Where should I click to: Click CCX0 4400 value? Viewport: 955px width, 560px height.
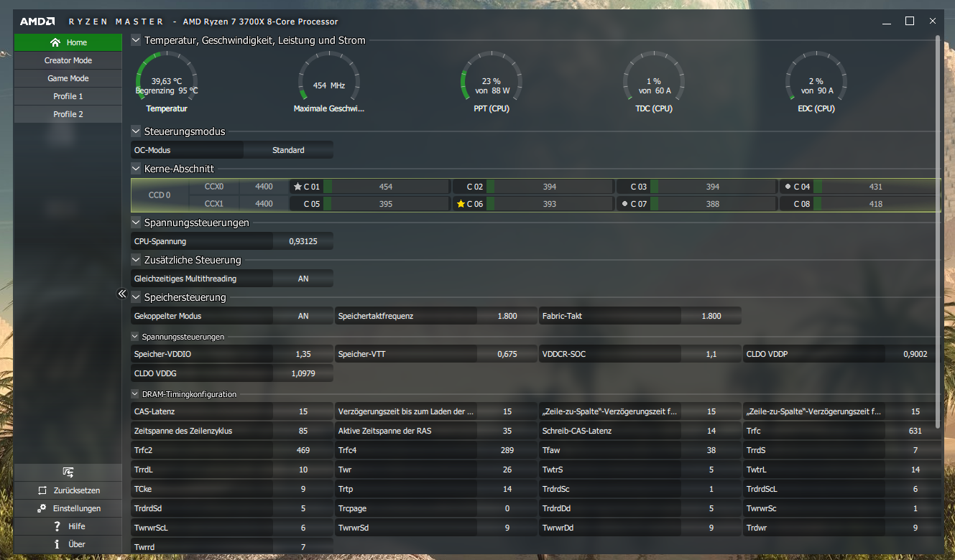coord(264,187)
